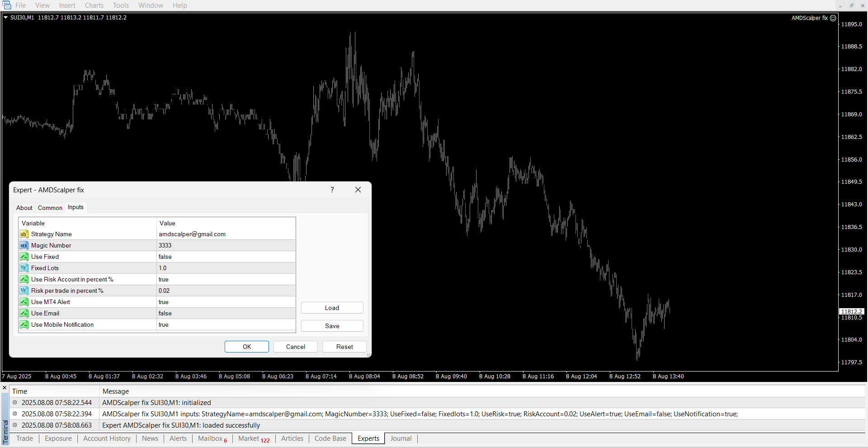The width and height of the screenshot is (868, 448).
Task: Toggle the Use Fixed value false
Action: pyautogui.click(x=225, y=257)
